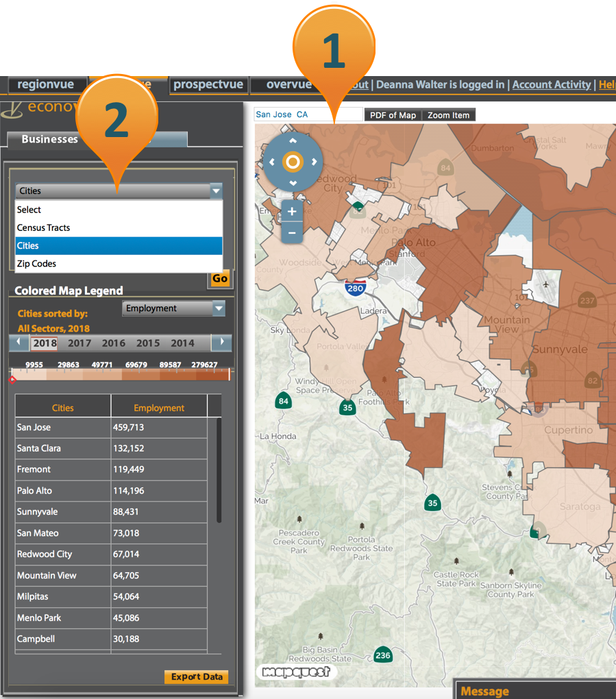This screenshot has height=699, width=616.
Task: Open the Employment sort dropdown
Action: coord(174,308)
